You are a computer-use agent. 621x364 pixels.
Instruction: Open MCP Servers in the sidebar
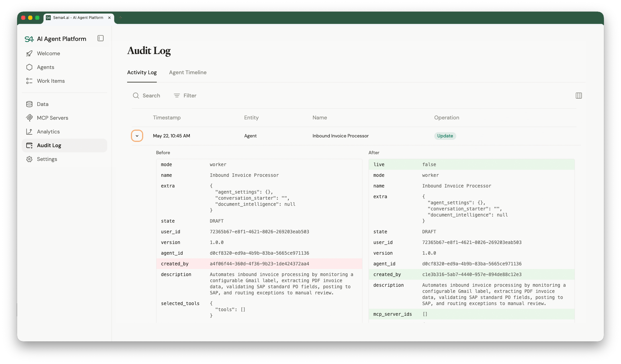(64, 118)
